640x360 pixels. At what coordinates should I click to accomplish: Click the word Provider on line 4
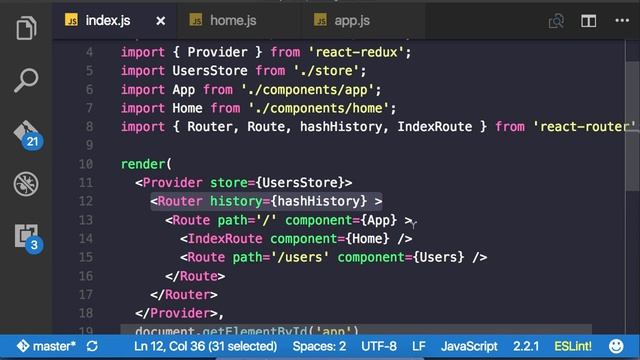click(x=217, y=52)
